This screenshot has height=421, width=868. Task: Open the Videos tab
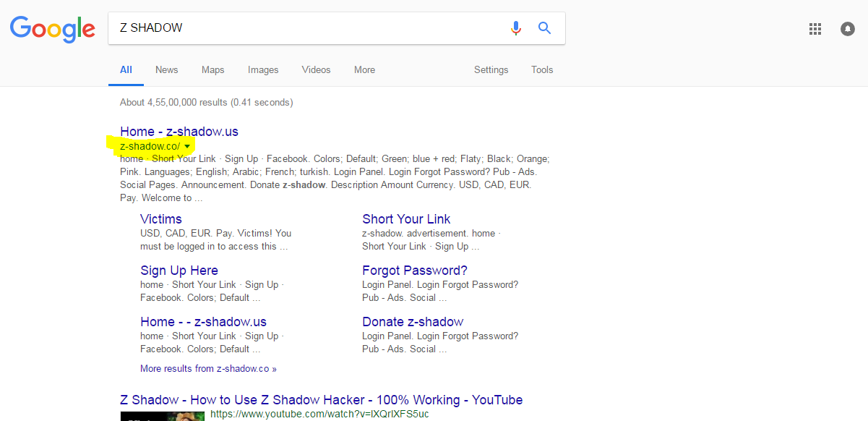click(316, 70)
